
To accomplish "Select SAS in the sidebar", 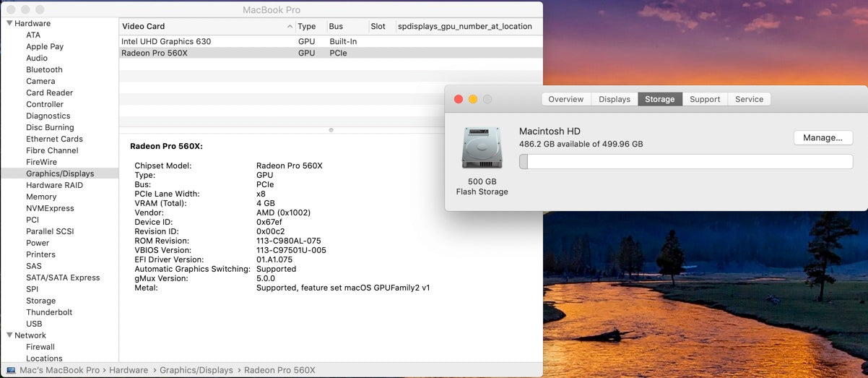I will (x=34, y=266).
